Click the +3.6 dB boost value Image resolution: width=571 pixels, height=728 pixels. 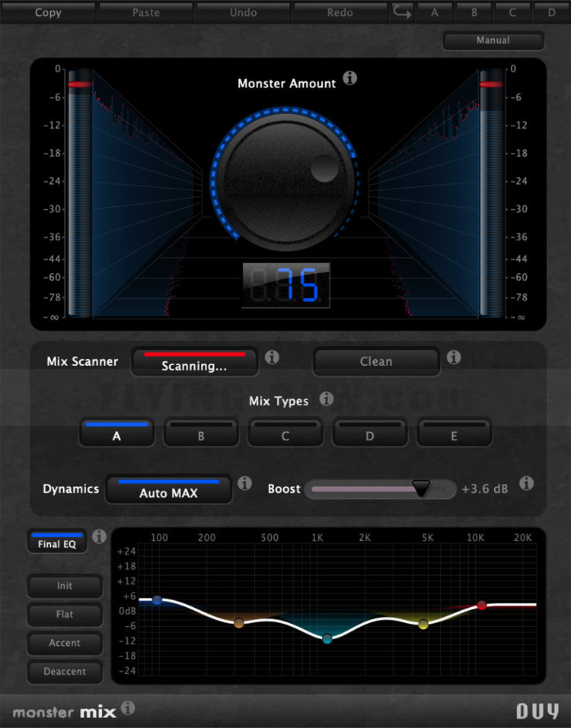coord(484,489)
